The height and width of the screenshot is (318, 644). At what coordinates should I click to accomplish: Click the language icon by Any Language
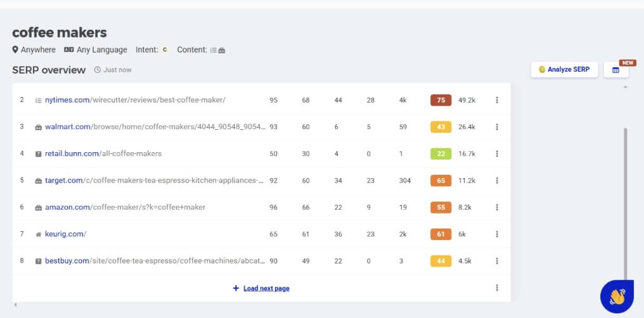click(68, 49)
